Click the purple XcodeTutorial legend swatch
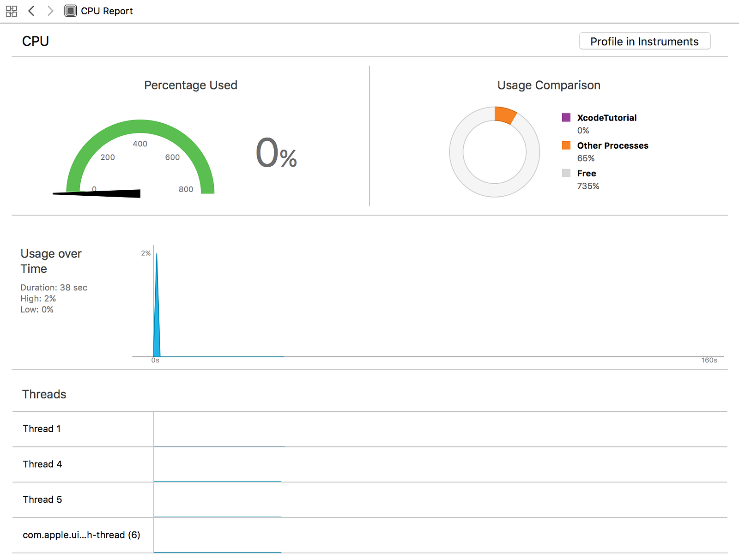Image resolution: width=739 pixels, height=560 pixels. (566, 117)
